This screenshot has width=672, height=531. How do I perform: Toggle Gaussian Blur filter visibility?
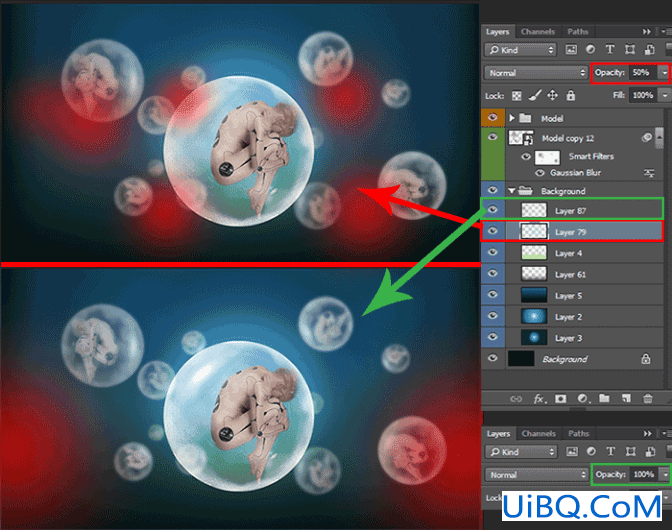pyautogui.click(x=540, y=173)
